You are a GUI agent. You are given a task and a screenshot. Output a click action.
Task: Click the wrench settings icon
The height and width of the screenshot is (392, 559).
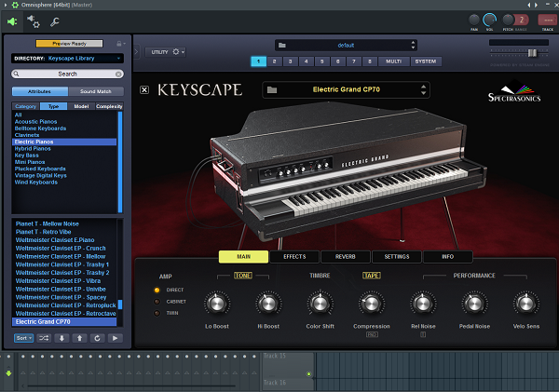pos(55,22)
